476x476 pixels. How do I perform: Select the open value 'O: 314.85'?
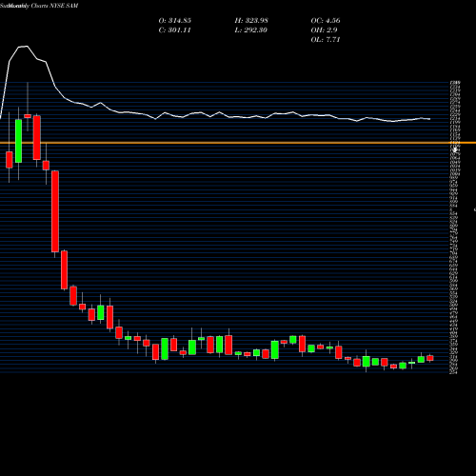(175, 20)
